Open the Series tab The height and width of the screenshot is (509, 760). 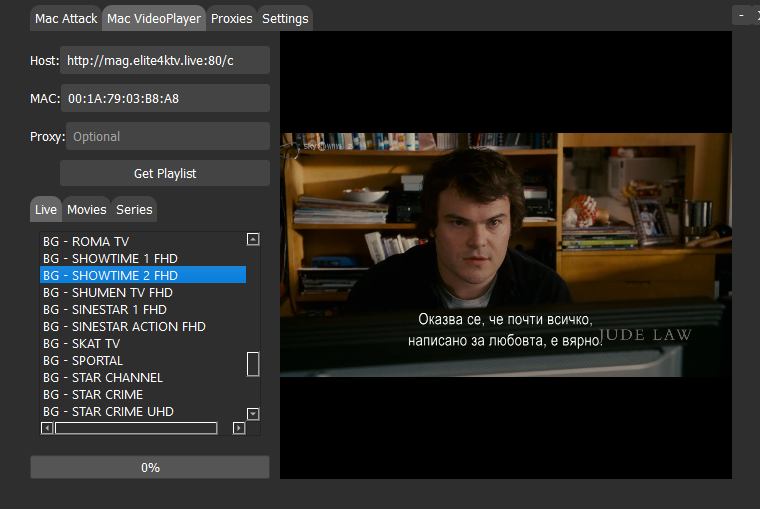coord(134,209)
